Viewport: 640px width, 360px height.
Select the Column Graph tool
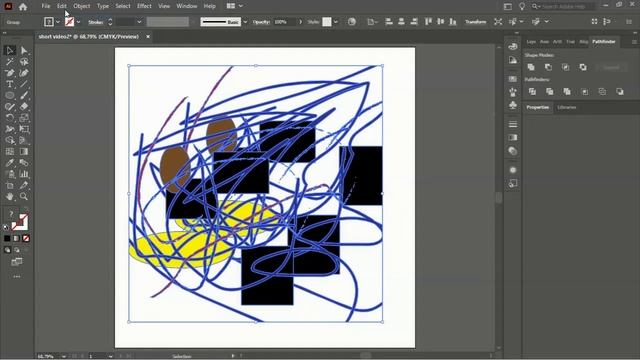24,174
